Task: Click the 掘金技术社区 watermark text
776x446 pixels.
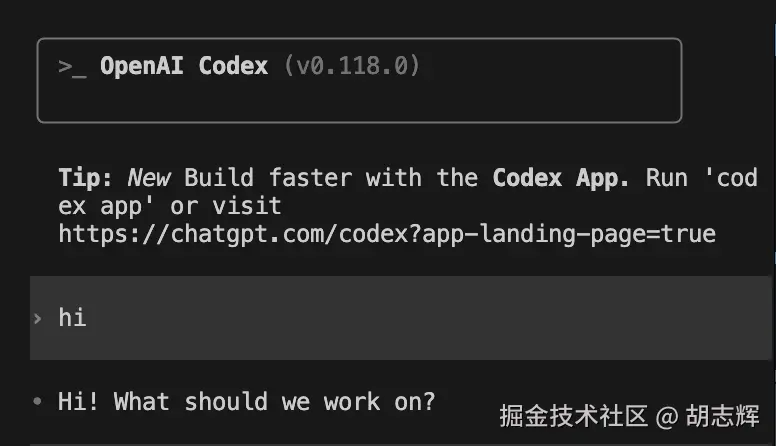Action: [x=574, y=415]
